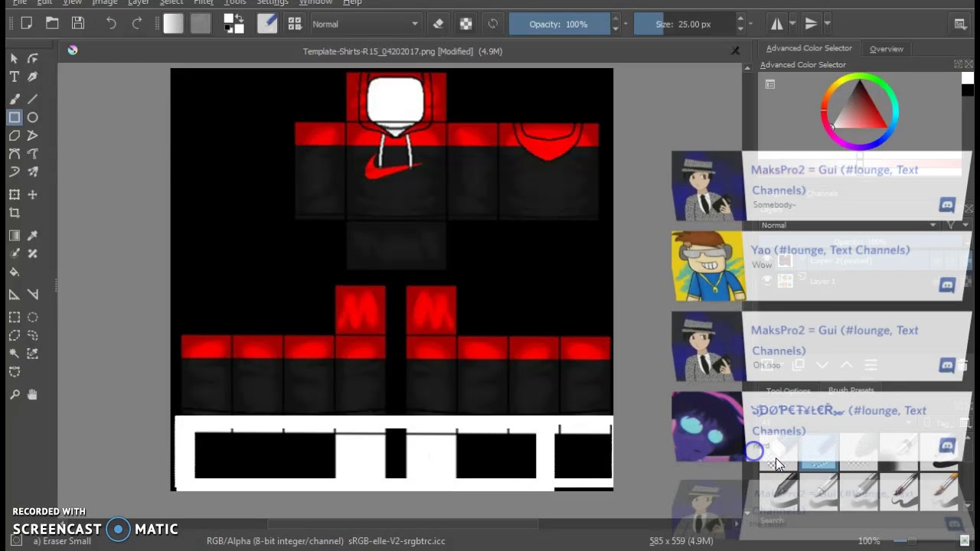
Task: Click the brush Size slider
Action: coord(684,24)
